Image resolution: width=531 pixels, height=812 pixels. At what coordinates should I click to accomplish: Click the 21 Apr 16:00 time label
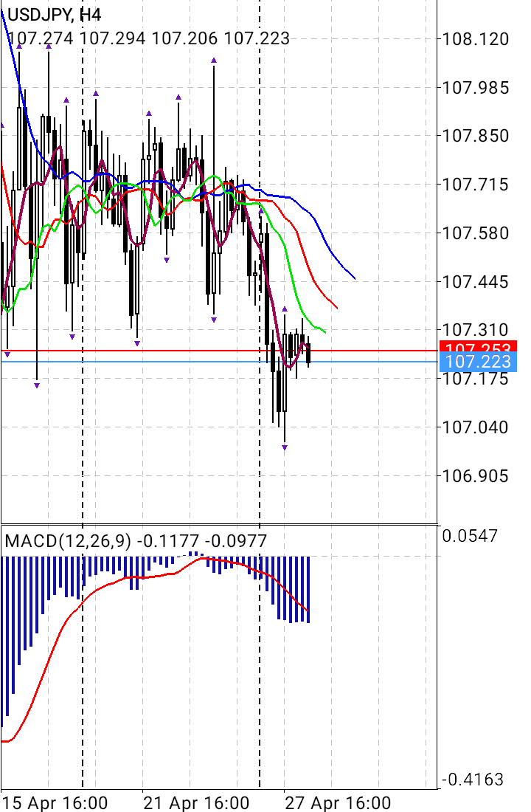tap(197, 803)
